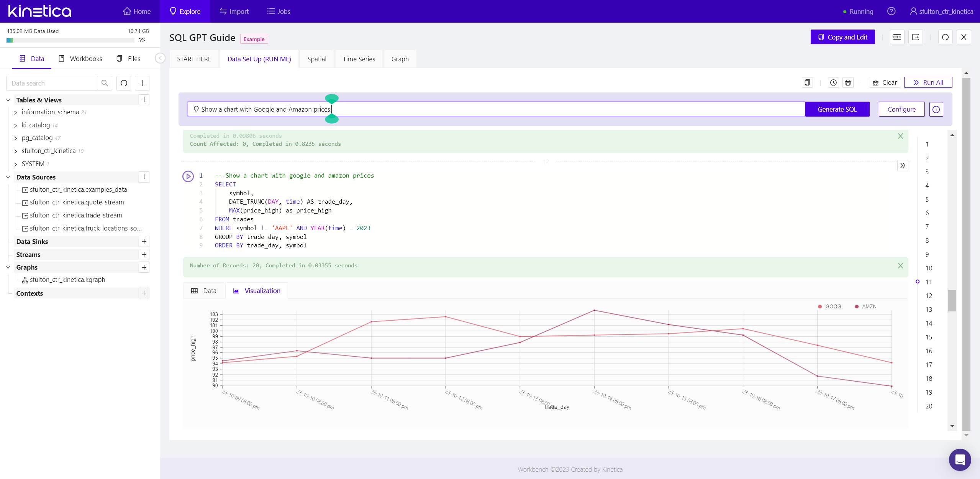Switch to the Workbooks tab
The width and height of the screenshot is (980, 479).
[80, 59]
